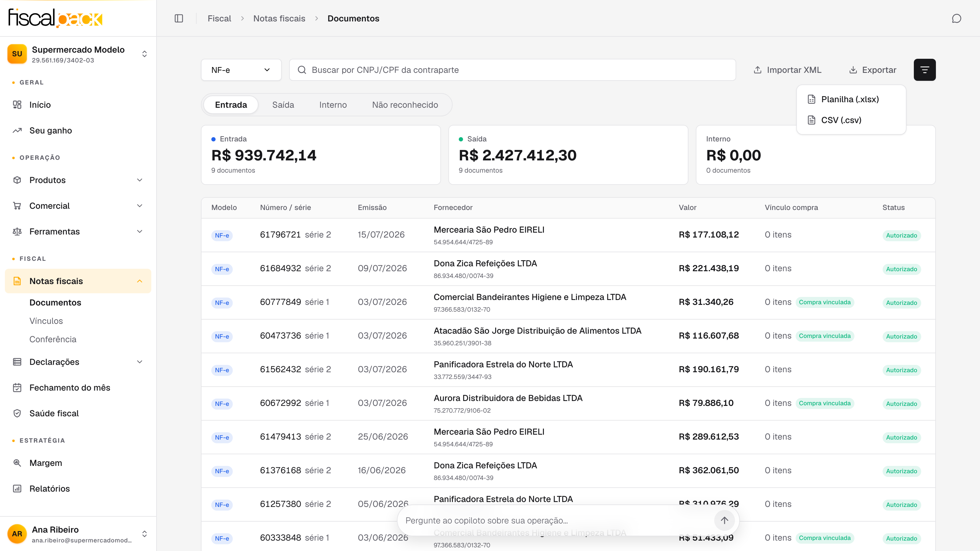The height and width of the screenshot is (551, 980).
Task: Click value R$ 116.607,68
Action: click(709, 335)
